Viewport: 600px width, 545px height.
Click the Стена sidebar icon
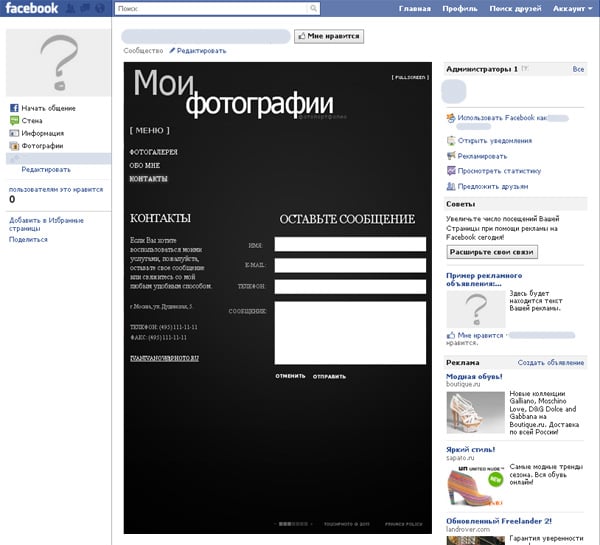point(15,120)
